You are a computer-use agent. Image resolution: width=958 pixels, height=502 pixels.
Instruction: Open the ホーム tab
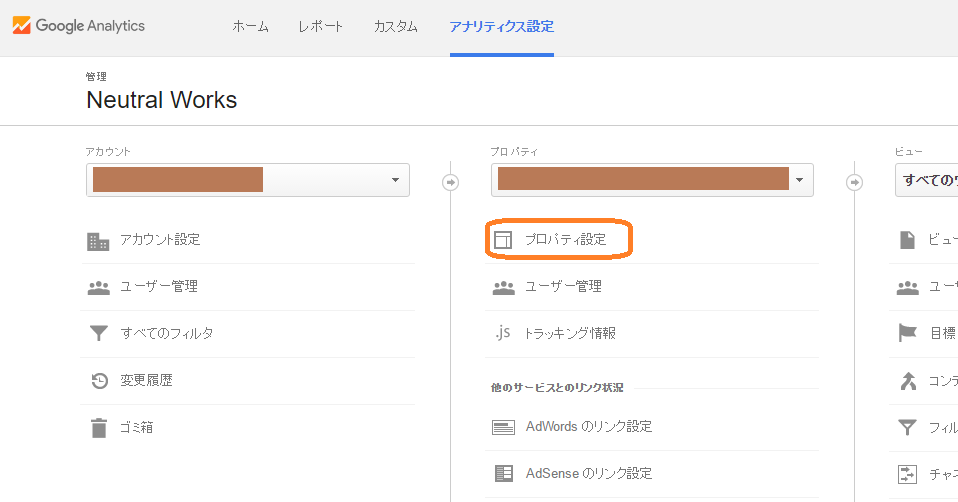(x=250, y=26)
